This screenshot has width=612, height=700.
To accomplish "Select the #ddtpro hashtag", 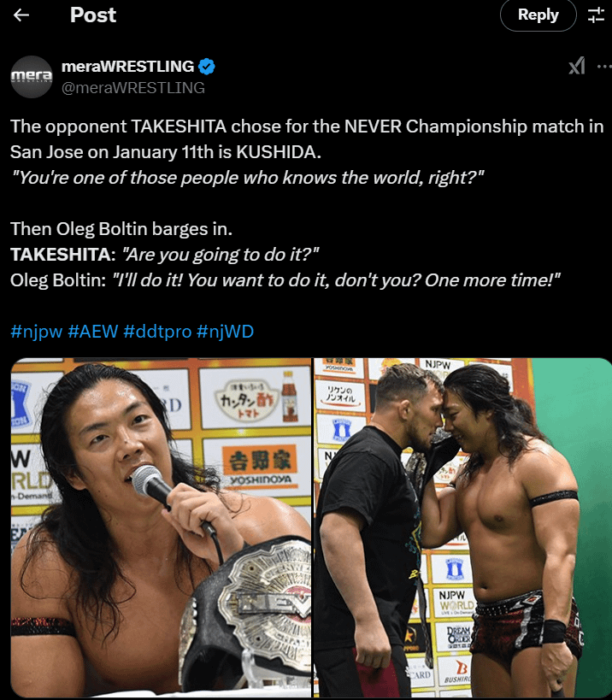I will (x=157, y=332).
